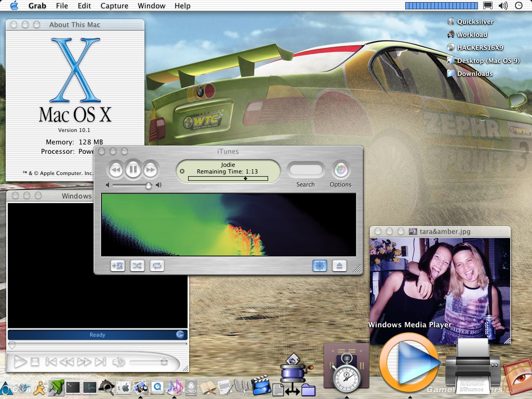Screen dimensions: 532x399
Task: Click the tara&amber.jpg photo
Action: (440, 291)
